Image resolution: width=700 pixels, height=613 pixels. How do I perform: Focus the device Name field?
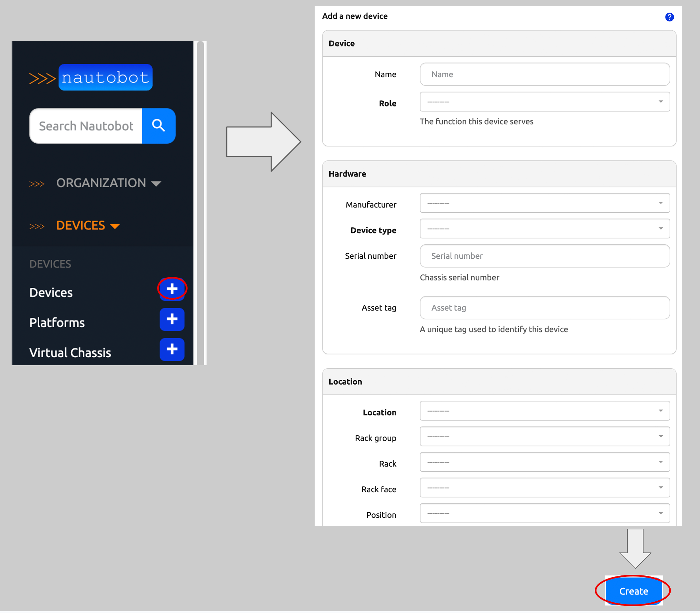[x=544, y=74]
